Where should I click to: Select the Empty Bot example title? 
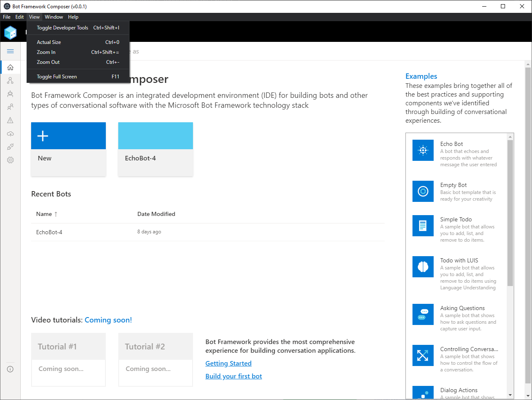tap(454, 185)
